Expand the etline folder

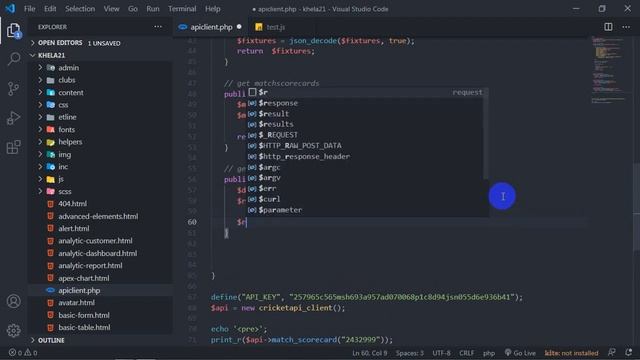[100, 117]
